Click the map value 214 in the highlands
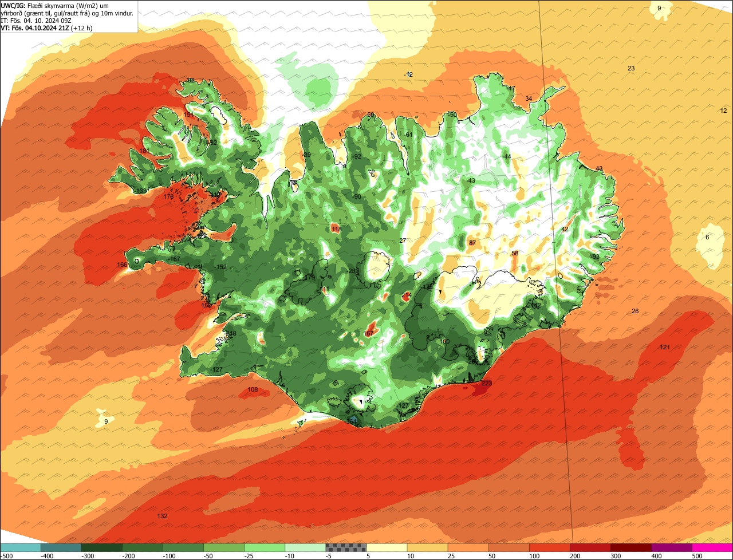This screenshot has width=733, height=560. click(407, 295)
